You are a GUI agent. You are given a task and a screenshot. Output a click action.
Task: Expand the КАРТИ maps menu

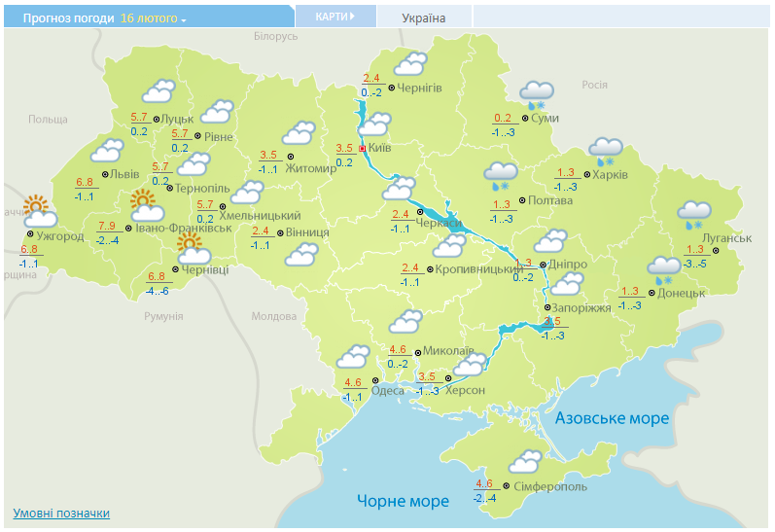pos(334,17)
